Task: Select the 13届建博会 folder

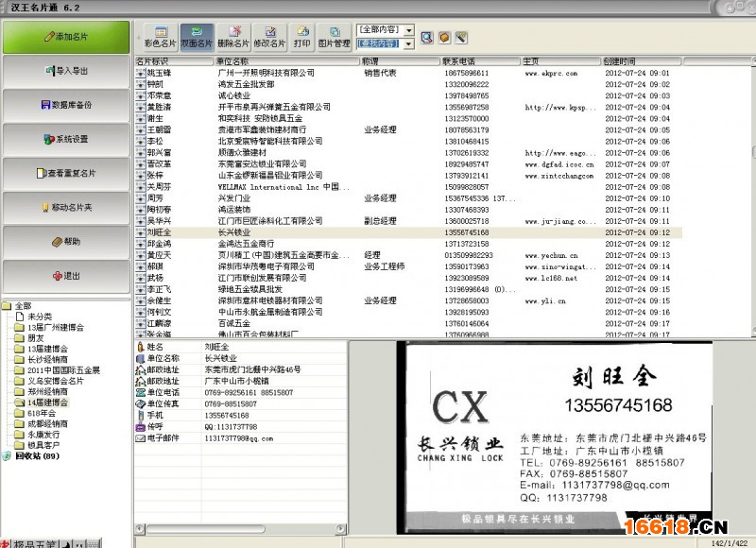Action: click(x=47, y=349)
